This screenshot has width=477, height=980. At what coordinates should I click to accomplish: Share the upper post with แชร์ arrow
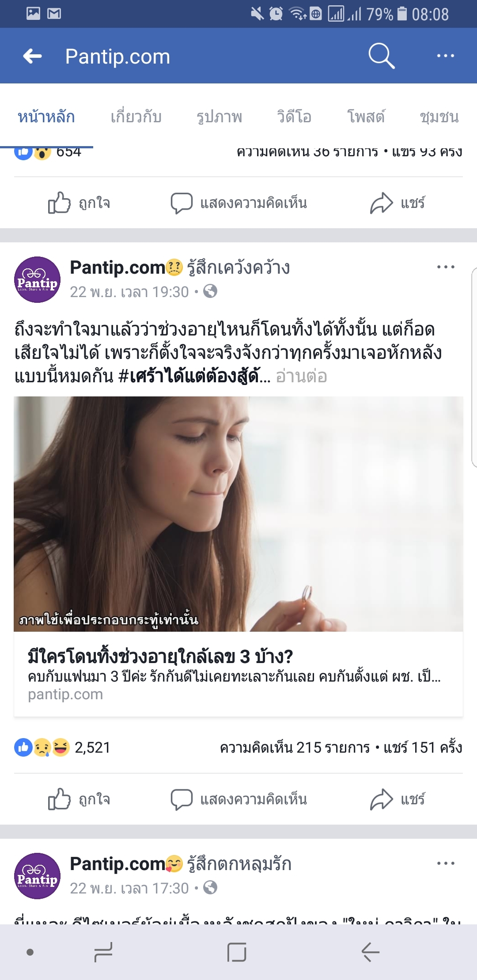pos(397,203)
